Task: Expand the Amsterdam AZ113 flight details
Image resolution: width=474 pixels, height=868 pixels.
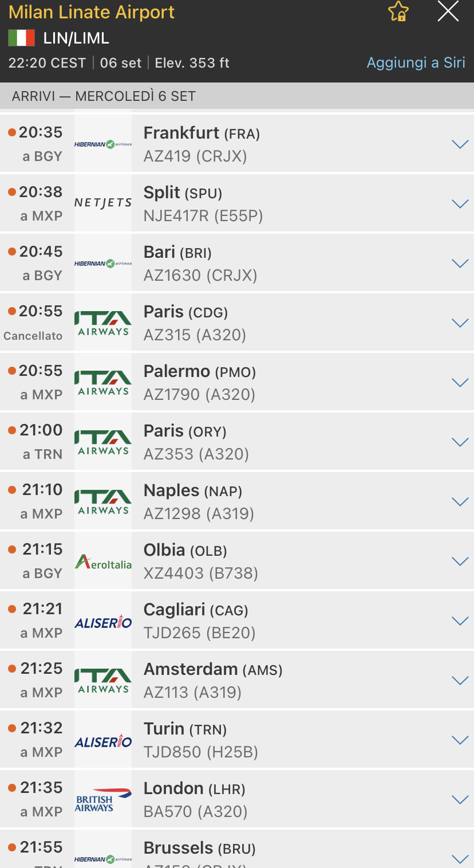Action: coord(460,681)
